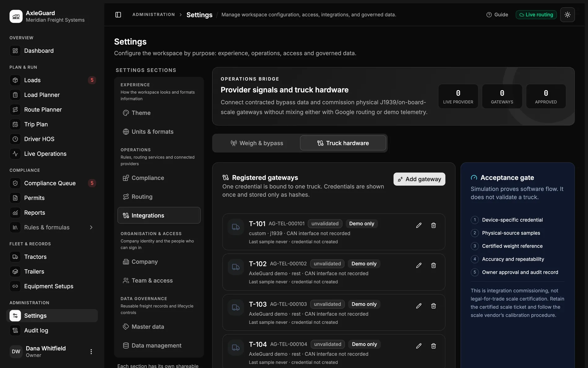Click T-101 'unvalidated' status badge
Image resolution: width=588 pixels, height=368 pixels.
[325, 224]
